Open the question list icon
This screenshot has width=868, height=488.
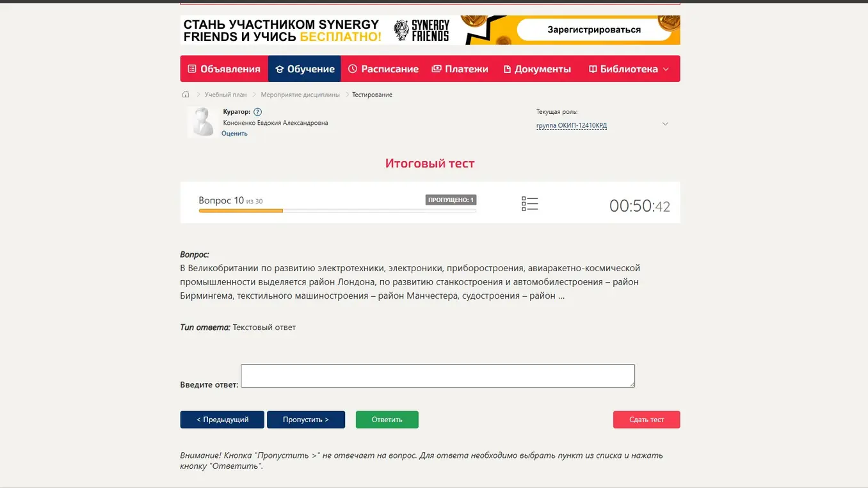(x=529, y=203)
